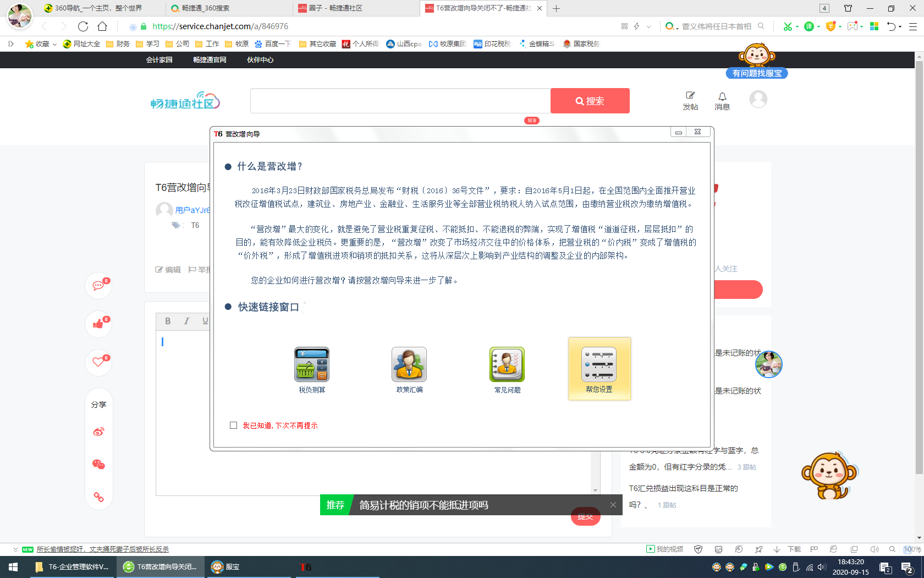Click the browser home icon

point(102,26)
